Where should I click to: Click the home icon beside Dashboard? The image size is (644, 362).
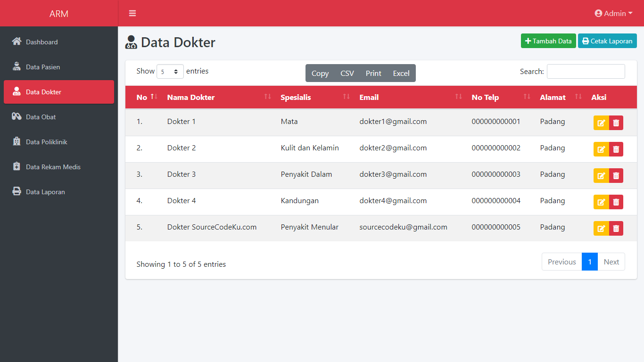(x=17, y=41)
